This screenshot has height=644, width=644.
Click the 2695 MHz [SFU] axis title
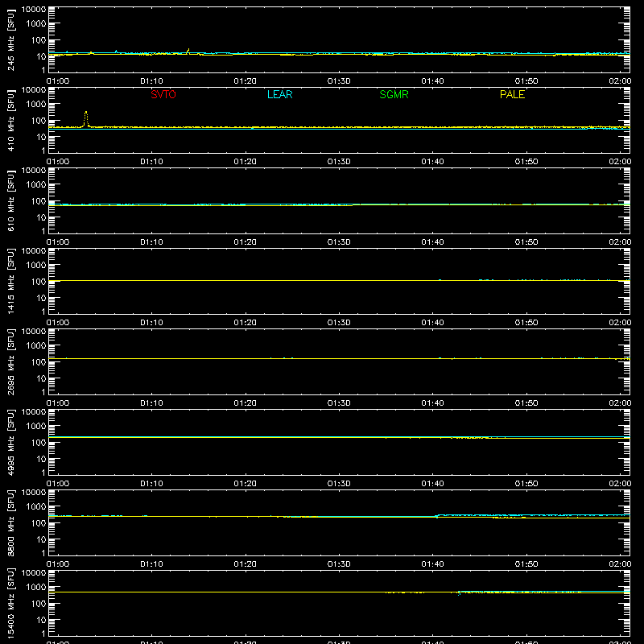(x=11, y=361)
